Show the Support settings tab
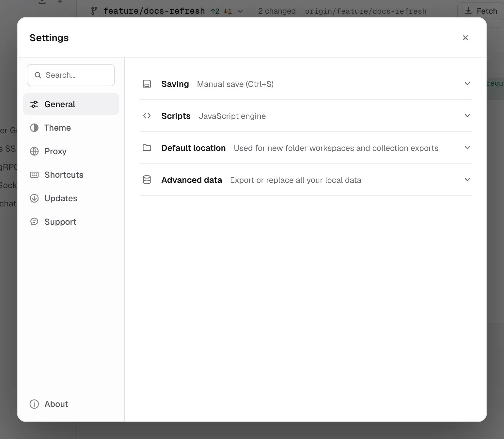 click(x=71, y=222)
